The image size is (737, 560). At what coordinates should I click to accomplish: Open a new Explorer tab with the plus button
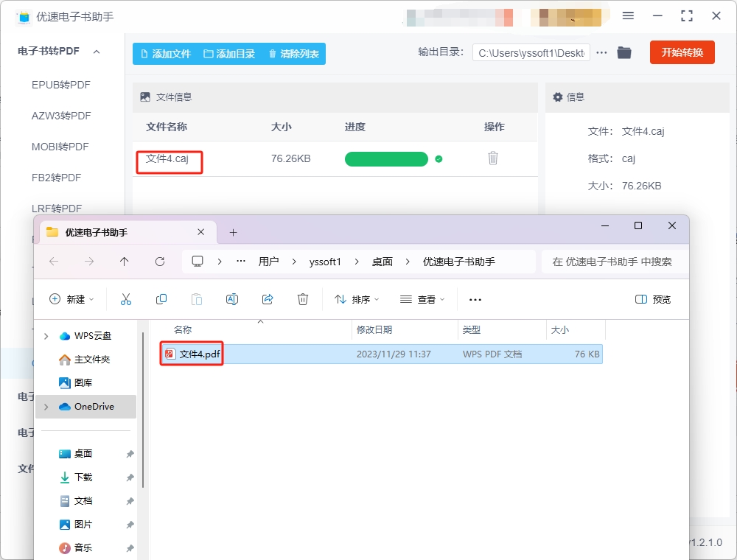click(233, 232)
